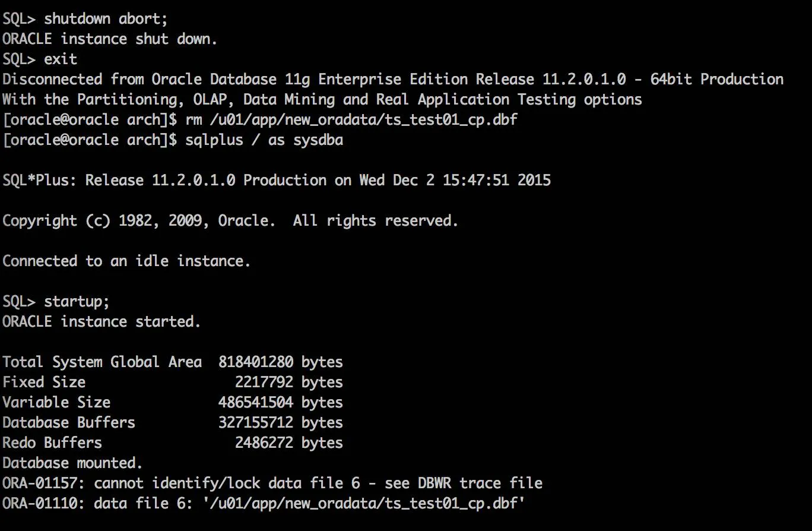Click the 'startup;' command text
812x531 pixels.
pyautogui.click(x=77, y=301)
